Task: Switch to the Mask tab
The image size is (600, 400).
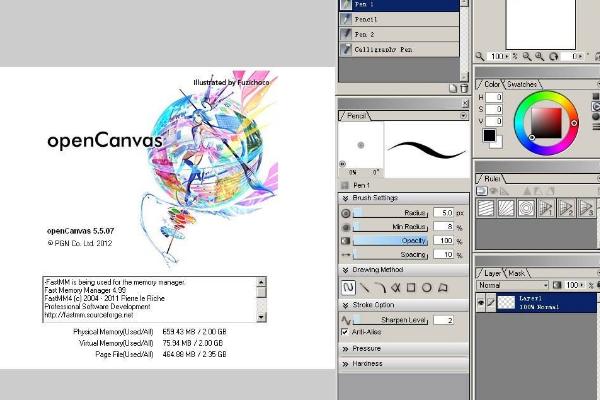Action: pos(517,273)
